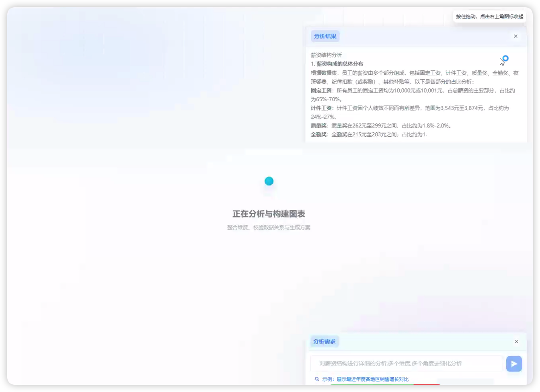Click the teal loading spinner dot
This screenshot has height=392, width=540.
[269, 181]
